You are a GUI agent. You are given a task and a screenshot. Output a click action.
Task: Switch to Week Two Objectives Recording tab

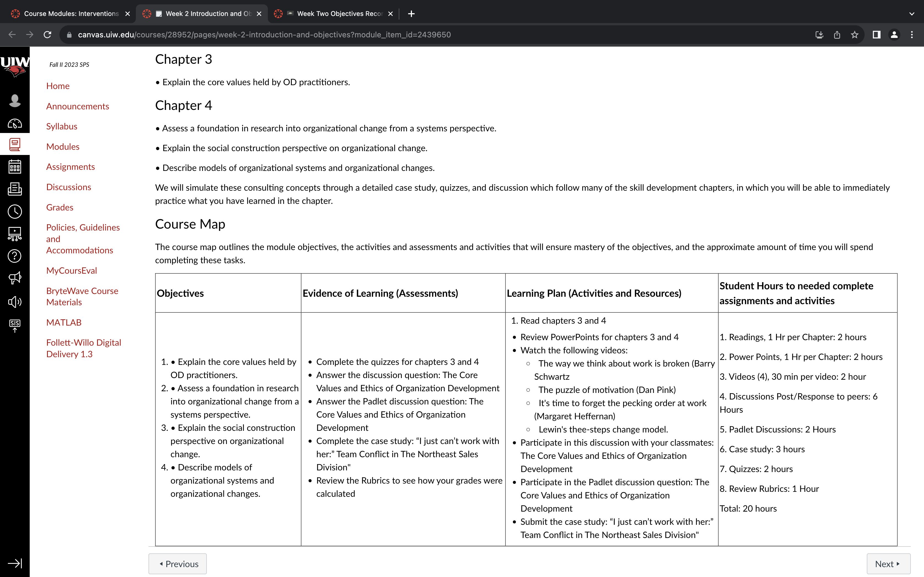pyautogui.click(x=333, y=14)
